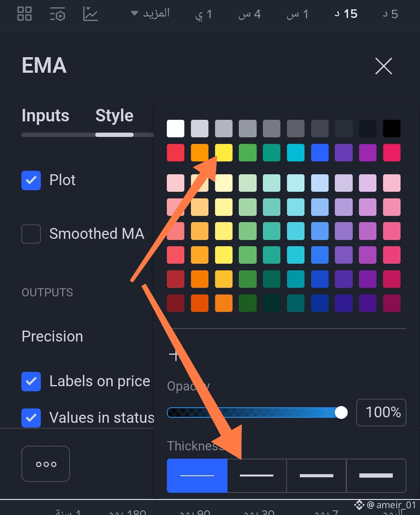
Task: Select the 15 د timeframe
Action: [x=346, y=14]
